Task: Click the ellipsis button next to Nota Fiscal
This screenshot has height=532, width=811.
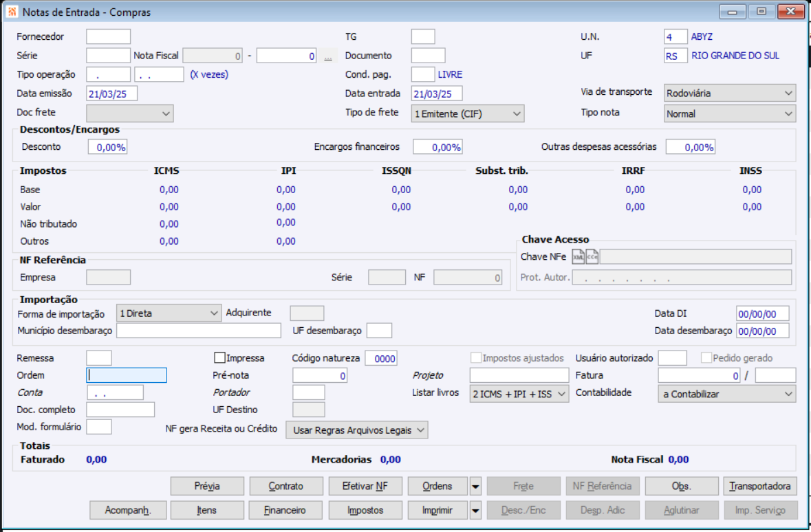Action: point(328,56)
